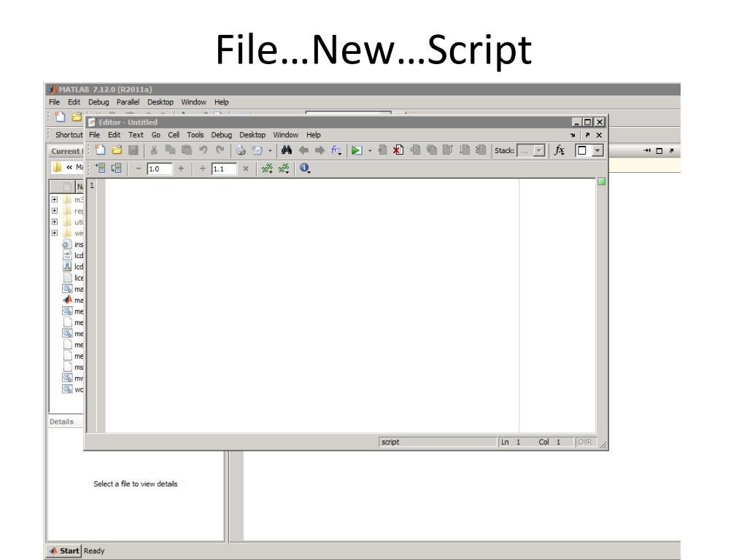
Task: Click Evaluate cell and advance icon
Action: (x=117, y=168)
